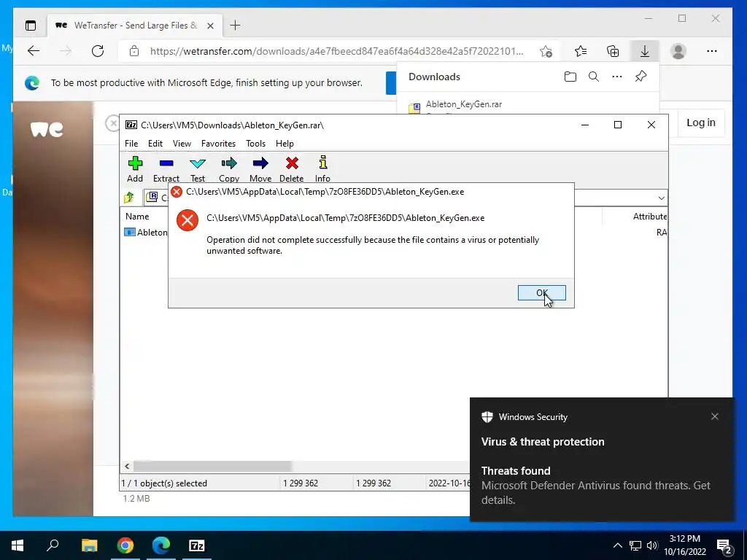Open File Explorer from the taskbar
The height and width of the screenshot is (560, 747).
click(x=89, y=545)
